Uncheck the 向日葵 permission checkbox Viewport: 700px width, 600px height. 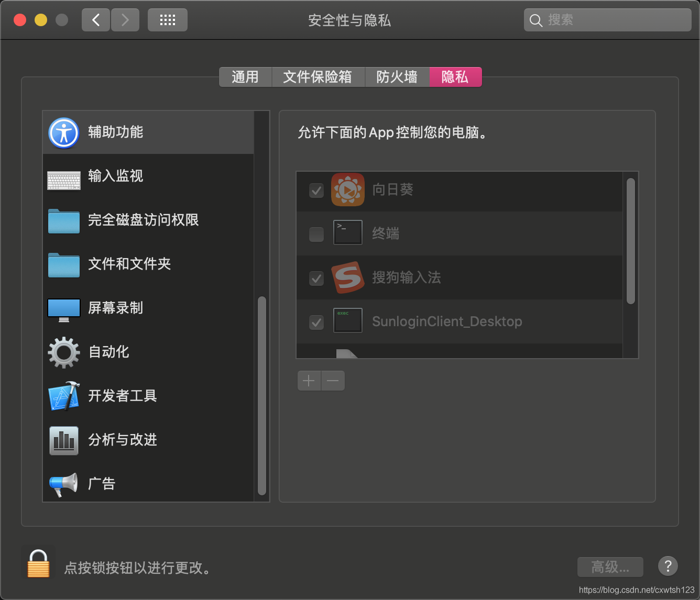(x=316, y=191)
